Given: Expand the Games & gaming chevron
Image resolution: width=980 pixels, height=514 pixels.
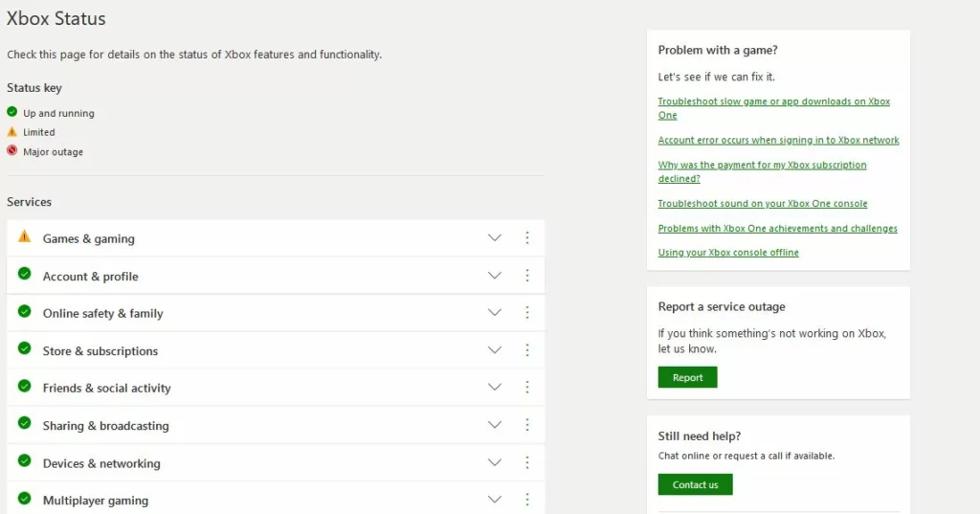Looking at the screenshot, I should [x=495, y=237].
